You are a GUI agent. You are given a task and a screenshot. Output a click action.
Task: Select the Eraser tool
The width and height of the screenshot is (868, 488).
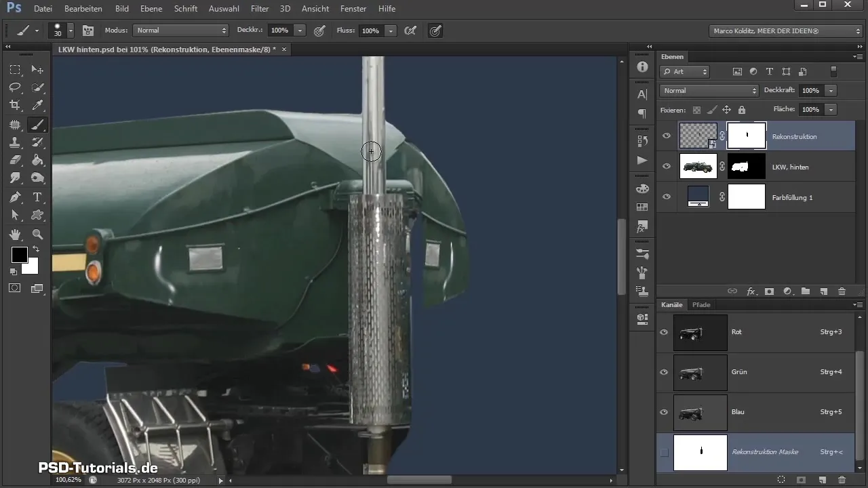point(15,161)
